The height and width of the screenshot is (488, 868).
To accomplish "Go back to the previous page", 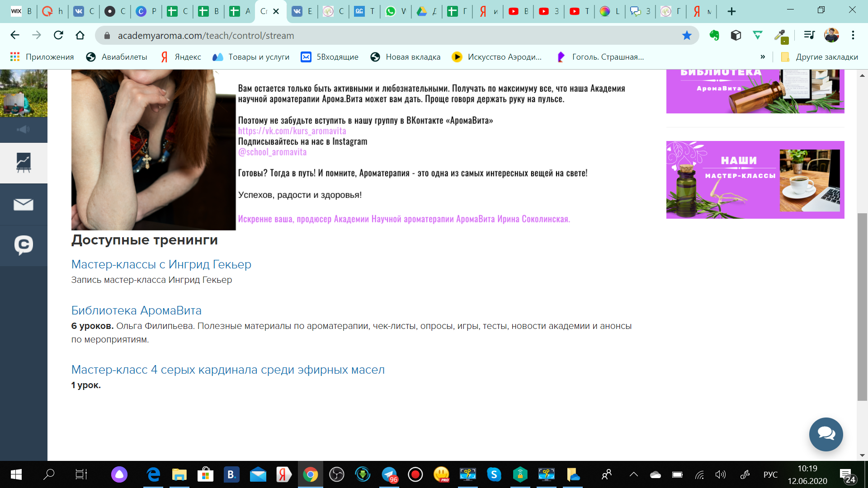I will pyautogui.click(x=15, y=35).
